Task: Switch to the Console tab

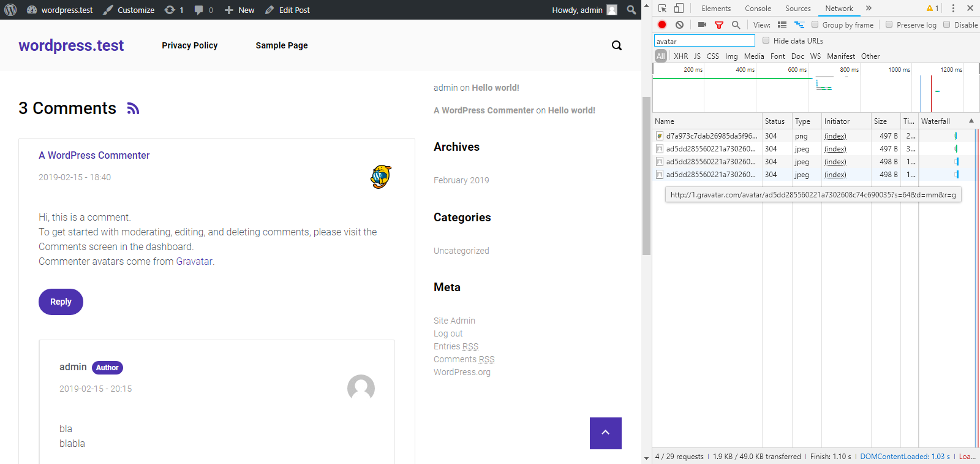Action: (x=758, y=9)
